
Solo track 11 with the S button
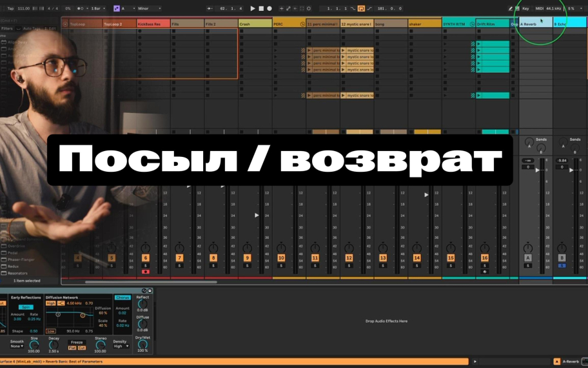pyautogui.click(x=315, y=265)
